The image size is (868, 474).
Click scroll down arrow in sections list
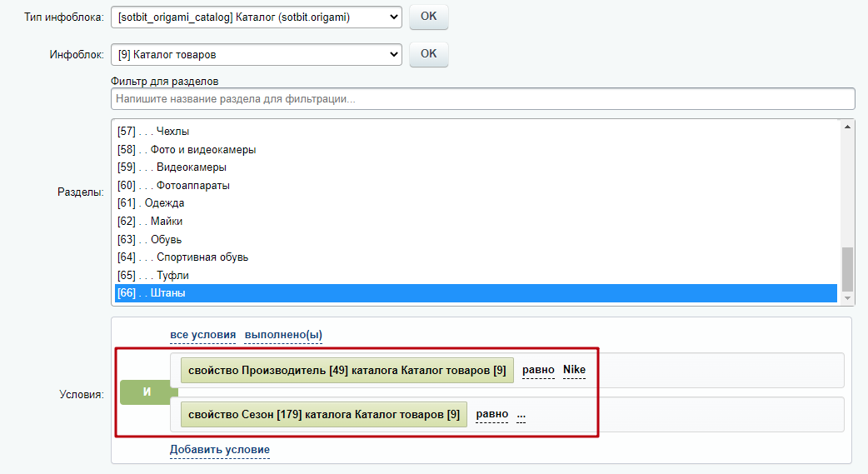click(x=847, y=298)
